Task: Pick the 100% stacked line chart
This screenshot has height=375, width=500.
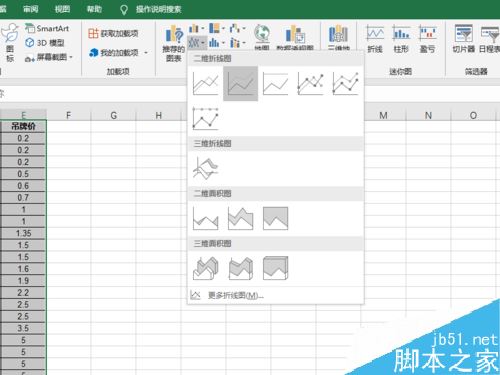Action: pyautogui.click(x=275, y=84)
